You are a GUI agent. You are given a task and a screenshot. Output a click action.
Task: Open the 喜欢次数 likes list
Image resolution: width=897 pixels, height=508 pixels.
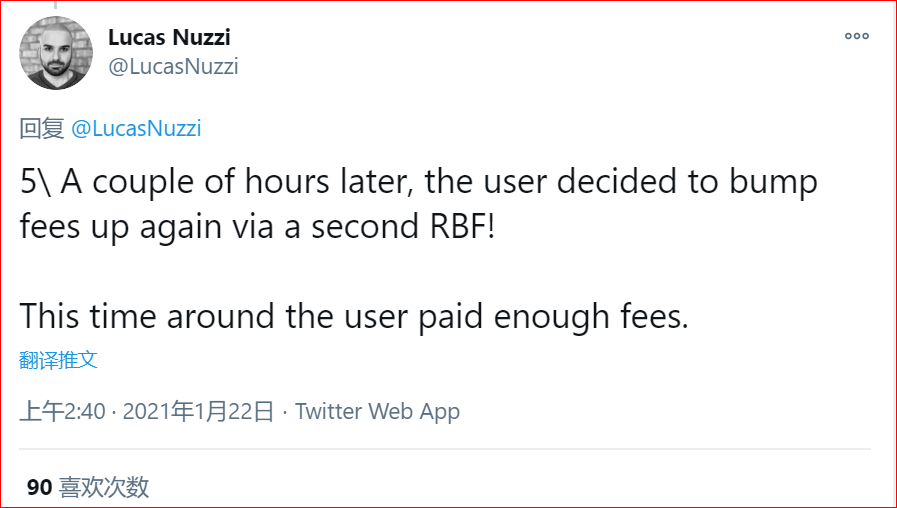point(104,487)
